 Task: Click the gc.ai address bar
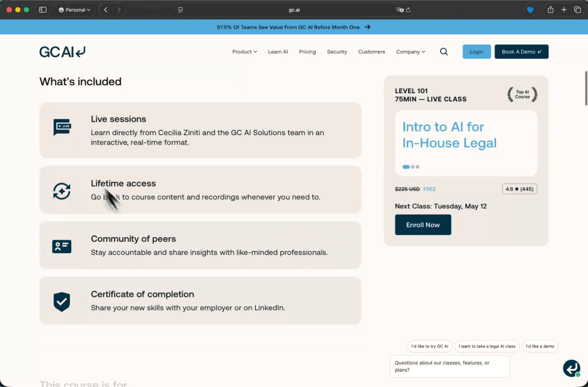click(294, 10)
